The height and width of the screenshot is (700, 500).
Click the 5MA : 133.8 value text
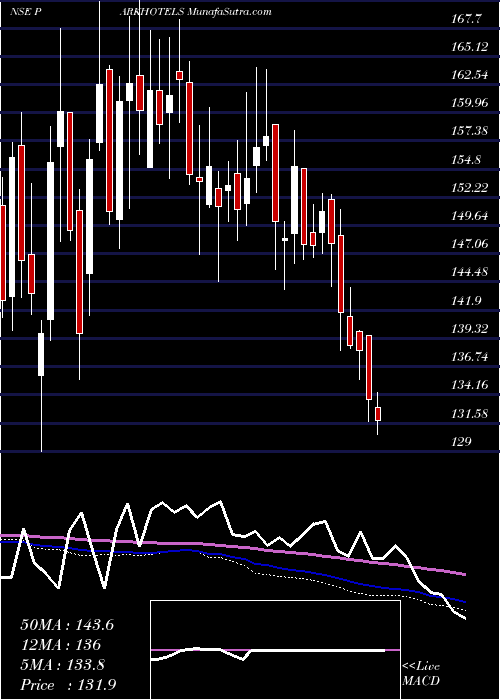[62, 665]
